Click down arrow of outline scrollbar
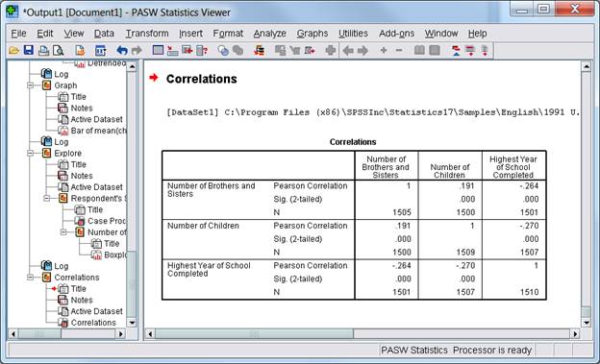Screen dimensions: 600x364 tap(132, 323)
